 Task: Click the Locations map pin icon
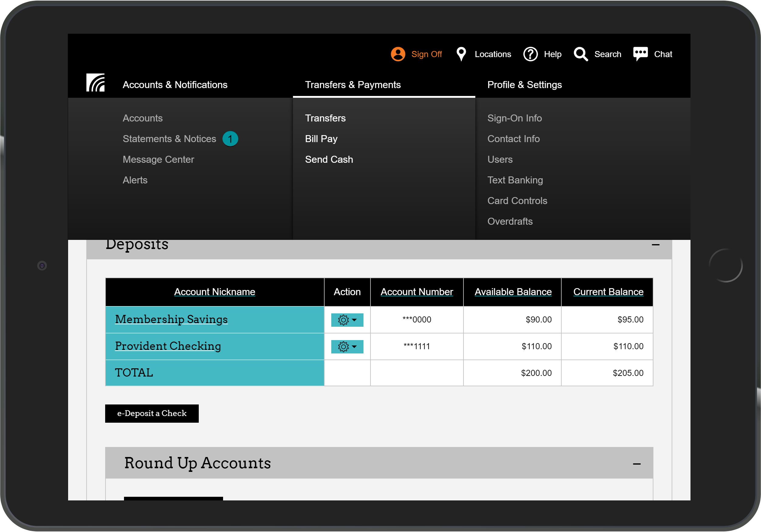pyautogui.click(x=461, y=54)
